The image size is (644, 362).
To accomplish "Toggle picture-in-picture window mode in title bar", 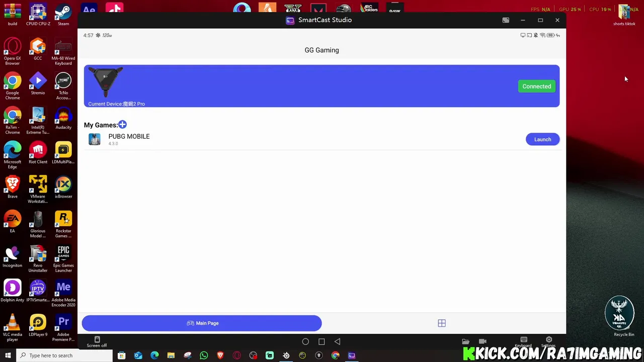I will pyautogui.click(x=506, y=20).
